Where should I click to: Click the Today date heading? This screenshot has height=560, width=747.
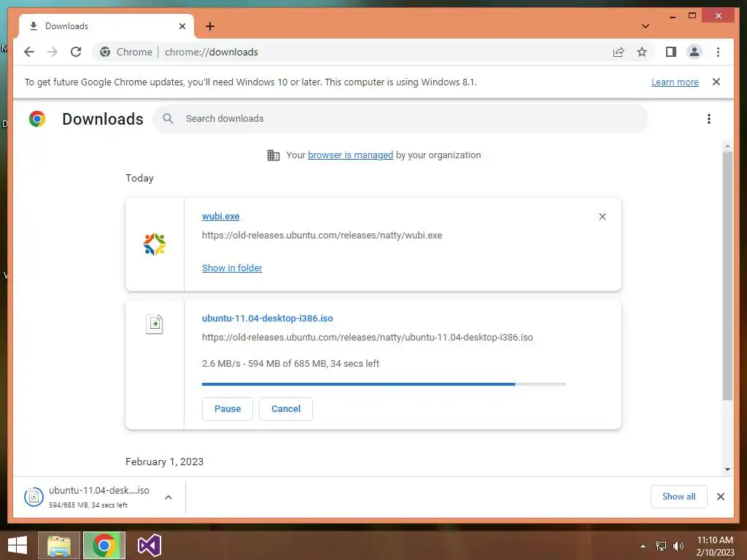(139, 178)
